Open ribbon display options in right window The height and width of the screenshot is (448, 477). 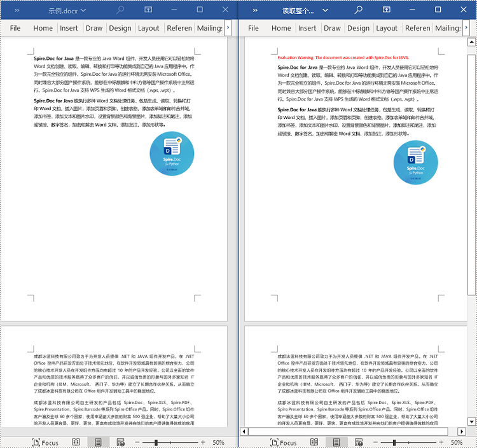pos(386,10)
